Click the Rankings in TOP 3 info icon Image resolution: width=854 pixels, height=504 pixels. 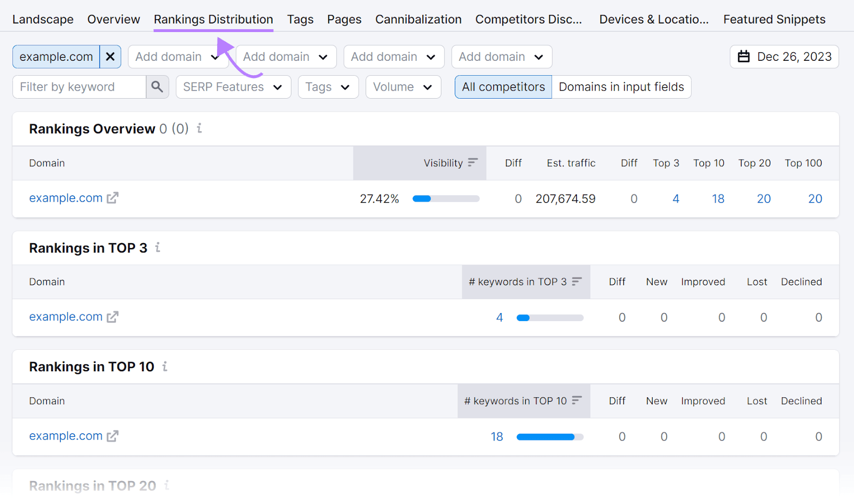click(x=157, y=247)
